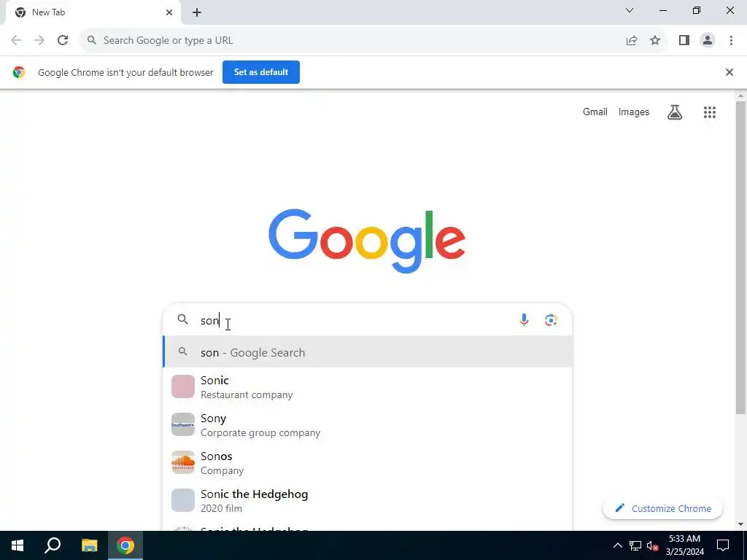The image size is (747, 560).
Task: Reload the current page
Action: [63, 41]
